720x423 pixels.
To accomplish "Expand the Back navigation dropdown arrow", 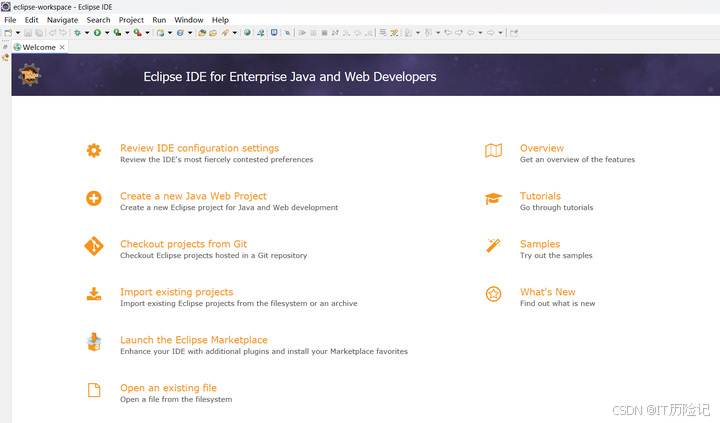I will [x=480, y=33].
